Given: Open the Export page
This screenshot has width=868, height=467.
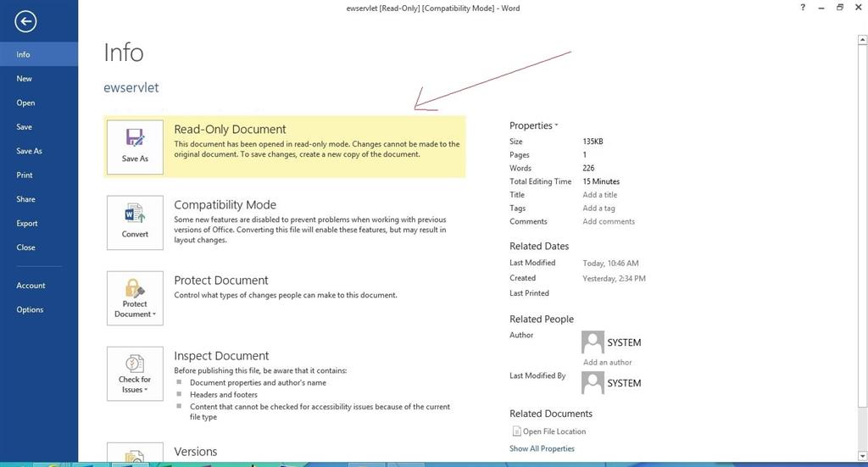Looking at the screenshot, I should point(39,223).
